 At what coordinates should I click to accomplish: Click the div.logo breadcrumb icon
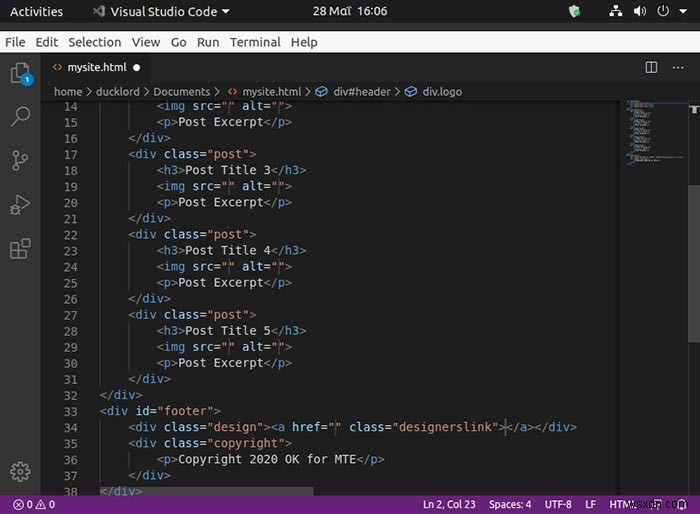click(x=411, y=92)
